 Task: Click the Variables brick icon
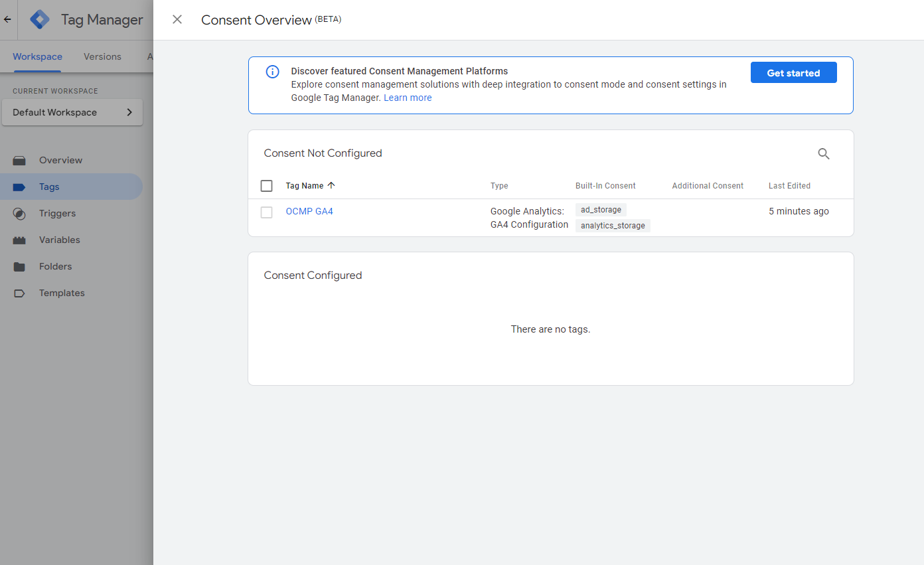(x=19, y=240)
